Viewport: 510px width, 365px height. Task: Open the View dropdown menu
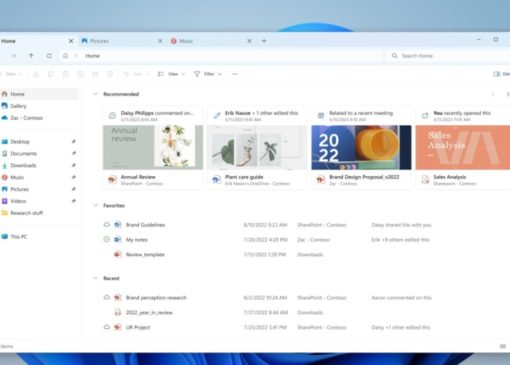pos(171,74)
